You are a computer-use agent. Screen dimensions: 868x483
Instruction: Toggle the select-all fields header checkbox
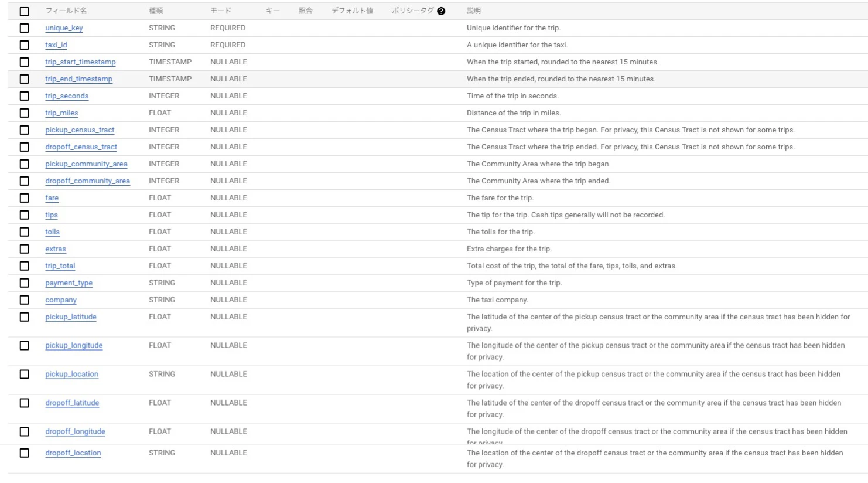click(x=24, y=11)
